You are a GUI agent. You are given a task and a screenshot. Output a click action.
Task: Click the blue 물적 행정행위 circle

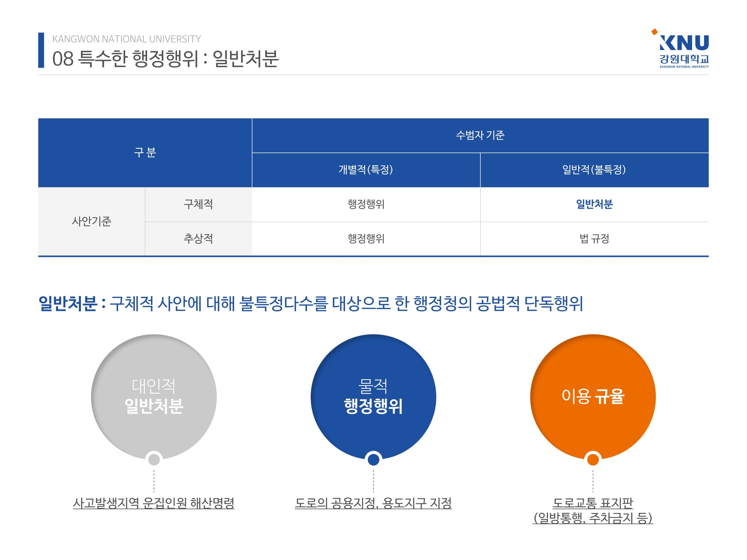[373, 396]
